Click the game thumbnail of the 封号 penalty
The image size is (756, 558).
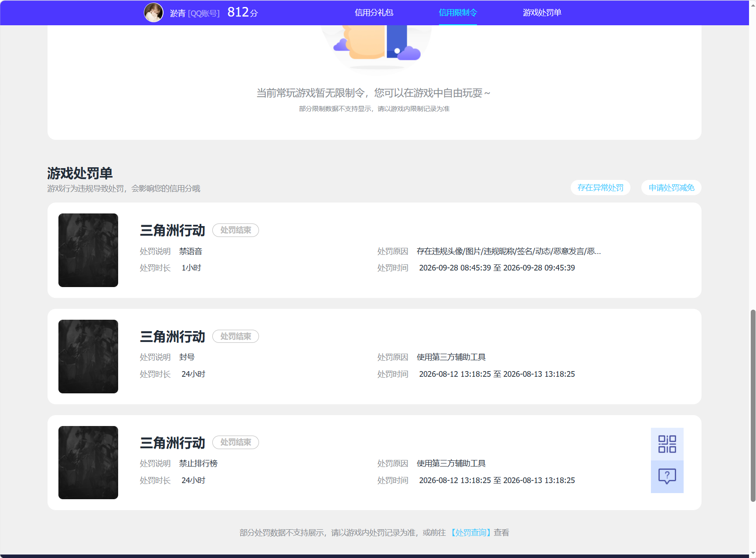coord(88,356)
